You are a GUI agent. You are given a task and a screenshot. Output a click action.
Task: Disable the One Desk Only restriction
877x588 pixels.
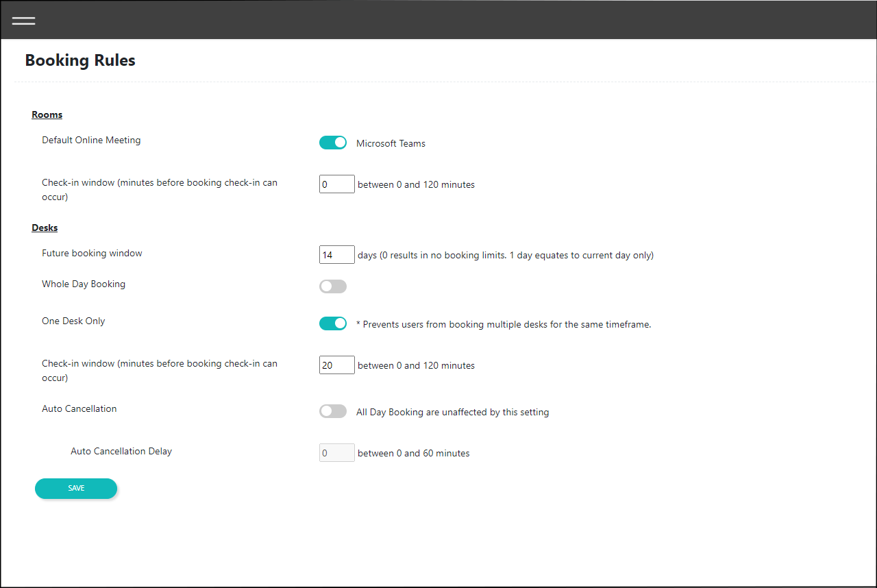333,323
